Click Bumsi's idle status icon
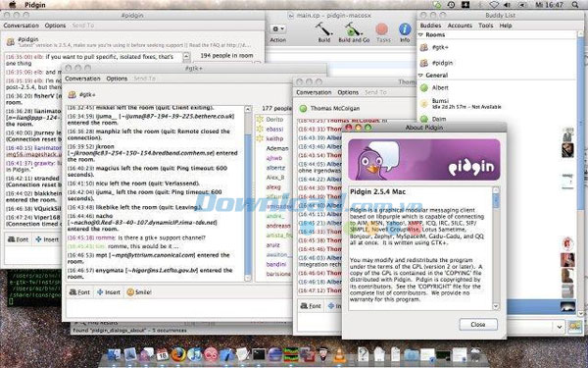Screen dimensions: 588x368 [x=424, y=104]
